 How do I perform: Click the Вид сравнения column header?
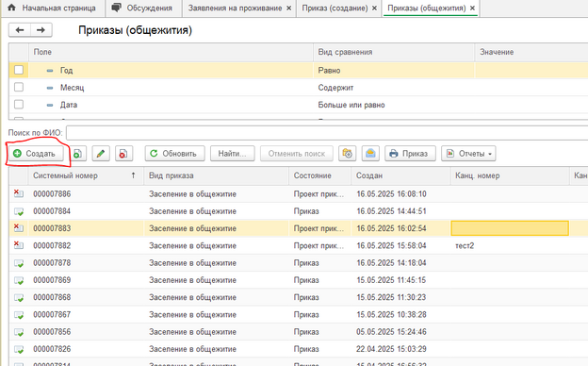pyautogui.click(x=394, y=52)
